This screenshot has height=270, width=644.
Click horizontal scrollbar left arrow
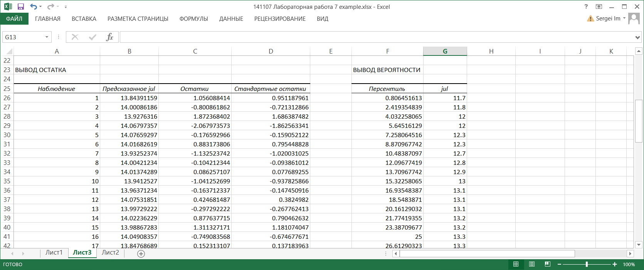click(396, 253)
